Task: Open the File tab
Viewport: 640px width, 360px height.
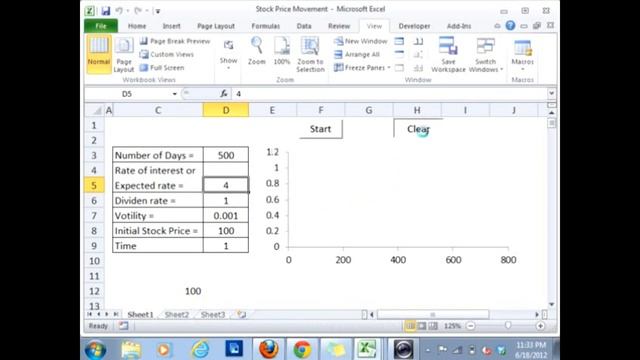Action: (101, 26)
